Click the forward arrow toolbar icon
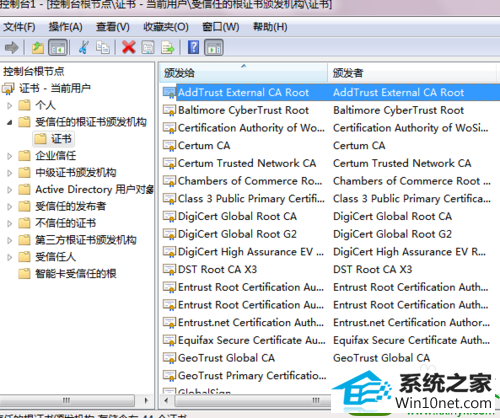The image size is (500, 418). click(12, 47)
